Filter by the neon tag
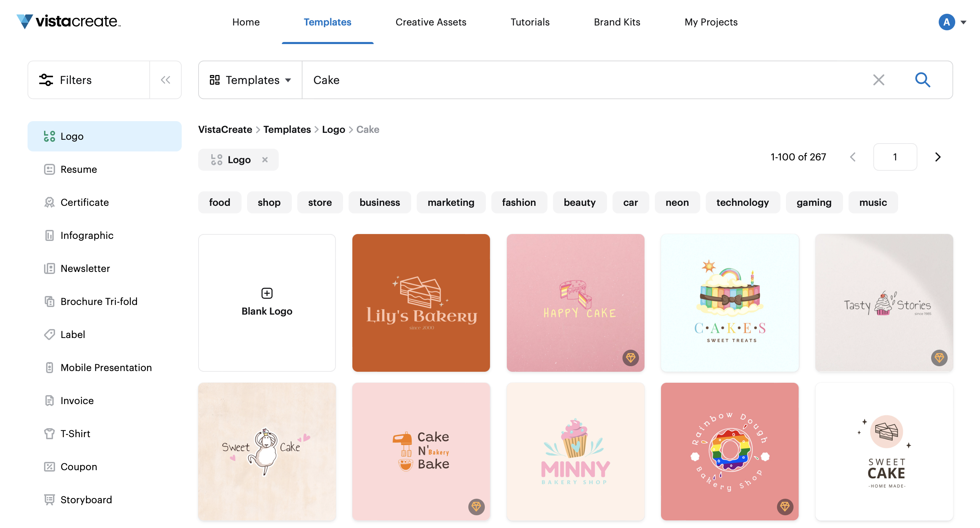This screenshot has width=980, height=528. point(677,202)
